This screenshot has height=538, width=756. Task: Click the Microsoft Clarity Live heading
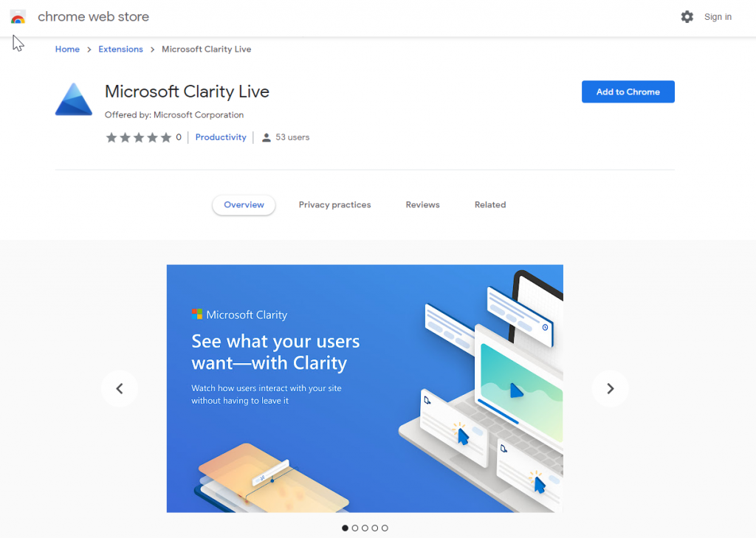(x=187, y=92)
